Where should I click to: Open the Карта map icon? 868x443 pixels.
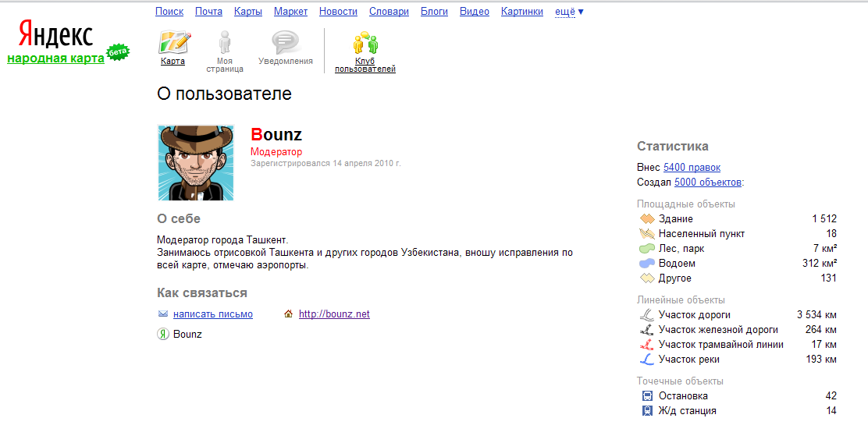173,42
